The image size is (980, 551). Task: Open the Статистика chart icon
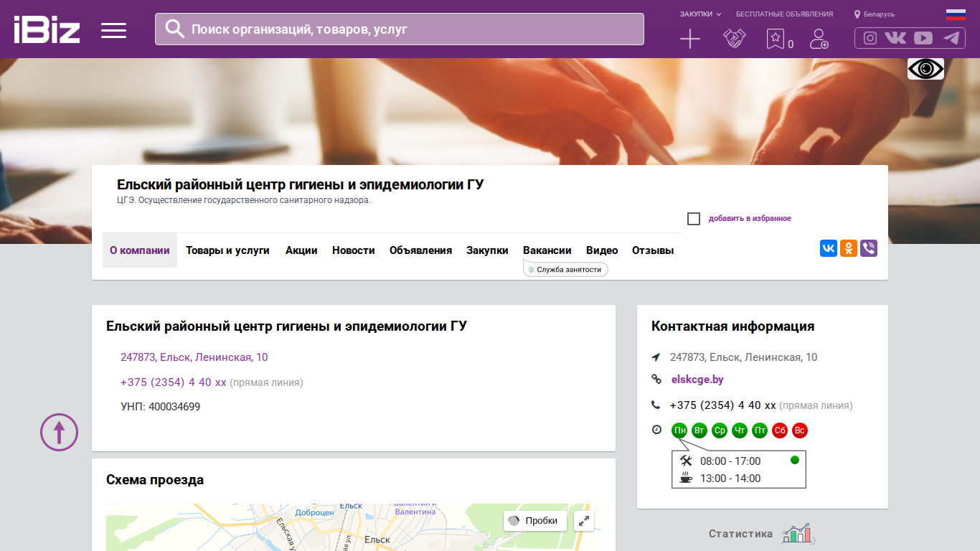click(x=798, y=533)
